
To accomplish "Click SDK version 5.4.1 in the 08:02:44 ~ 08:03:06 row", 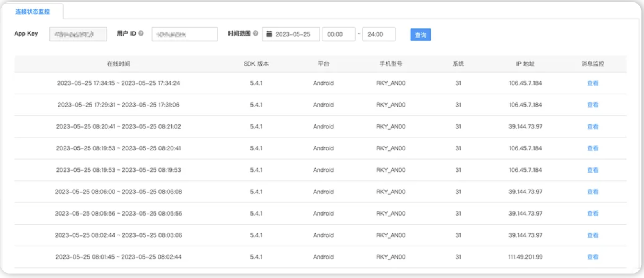I will point(256,235).
